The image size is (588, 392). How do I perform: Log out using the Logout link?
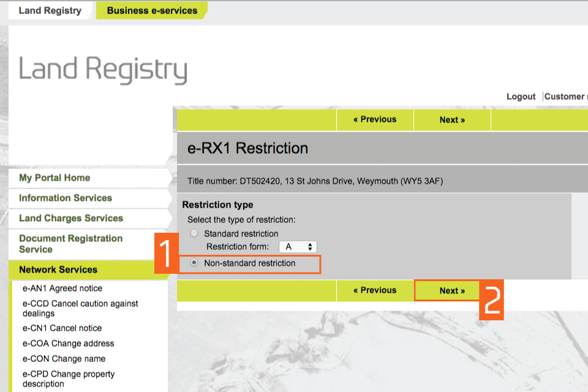click(x=521, y=97)
